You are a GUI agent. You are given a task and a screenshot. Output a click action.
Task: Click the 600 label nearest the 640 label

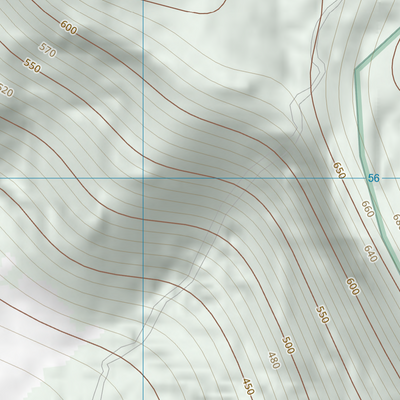(x=353, y=286)
